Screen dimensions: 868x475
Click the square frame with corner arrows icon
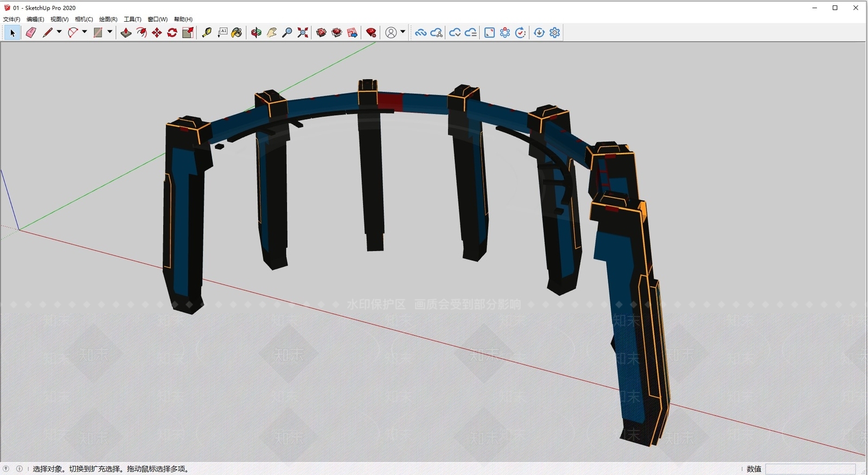point(489,33)
